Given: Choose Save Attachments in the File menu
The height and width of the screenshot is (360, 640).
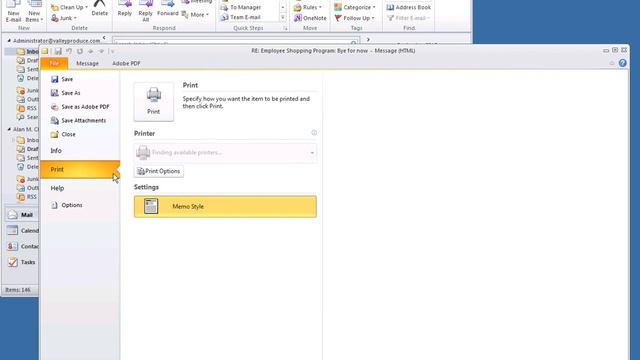Looking at the screenshot, I should click(78, 120).
